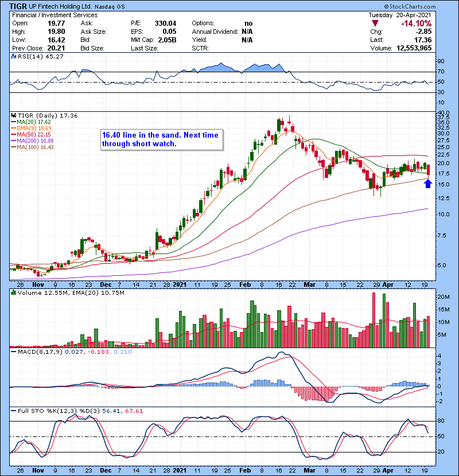The width and height of the screenshot is (459, 476).
Task: Click the Options value no
Action: [x=248, y=24]
